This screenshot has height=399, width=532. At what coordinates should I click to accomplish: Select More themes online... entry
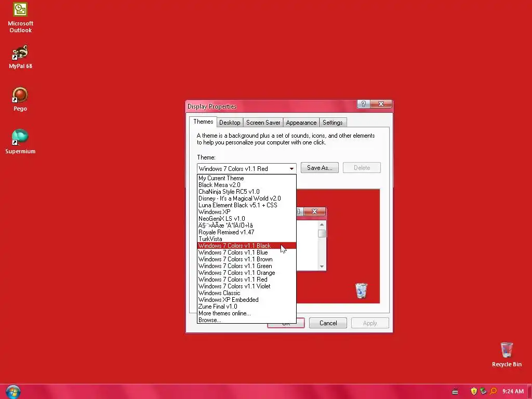(x=247, y=313)
